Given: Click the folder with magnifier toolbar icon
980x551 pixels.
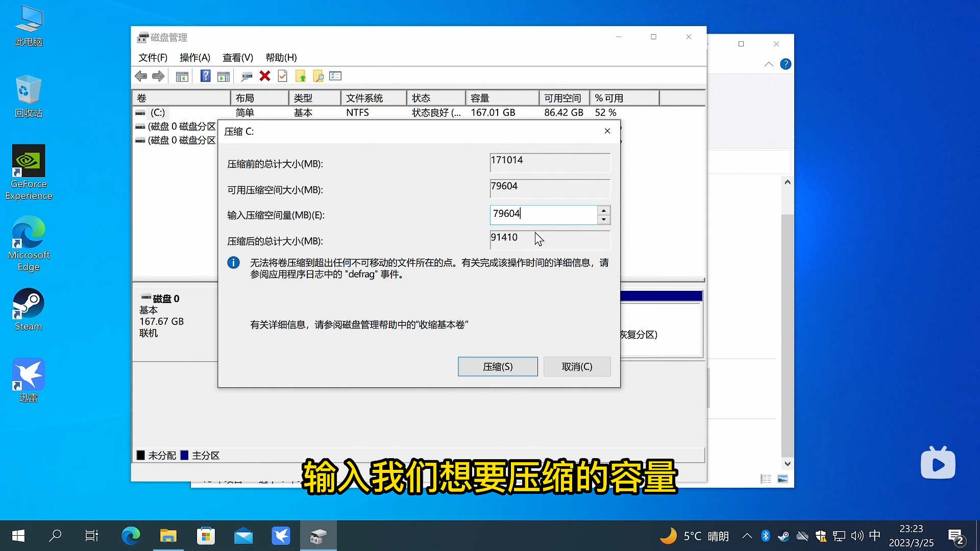Looking at the screenshot, I should pyautogui.click(x=318, y=77).
